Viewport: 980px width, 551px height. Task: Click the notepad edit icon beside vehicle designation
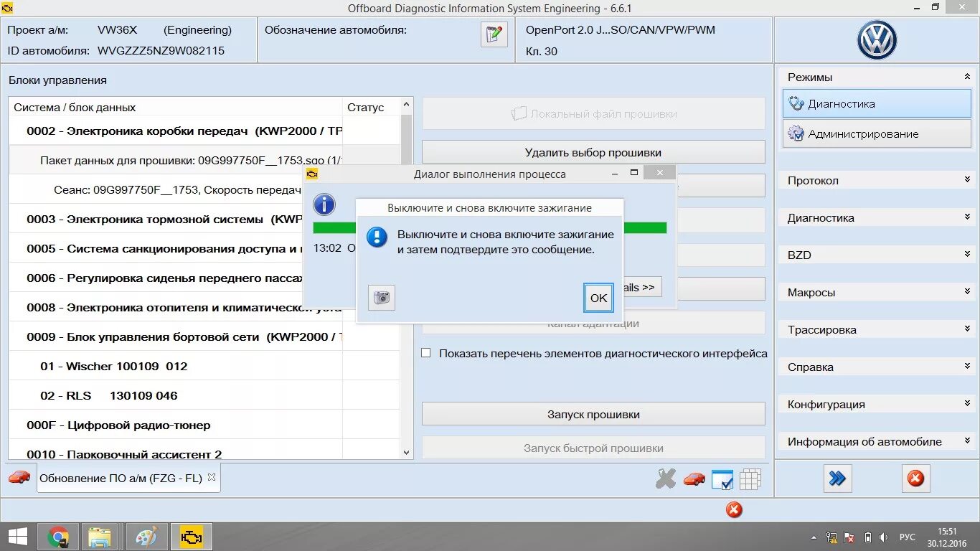[x=494, y=34]
